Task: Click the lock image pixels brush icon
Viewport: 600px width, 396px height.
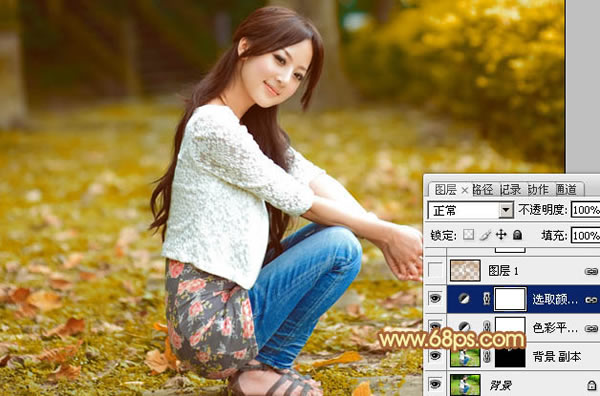Action: tap(485, 235)
